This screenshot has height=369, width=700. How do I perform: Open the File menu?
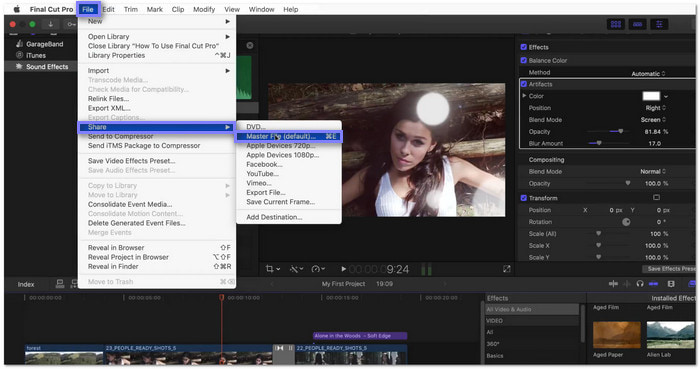tap(88, 9)
